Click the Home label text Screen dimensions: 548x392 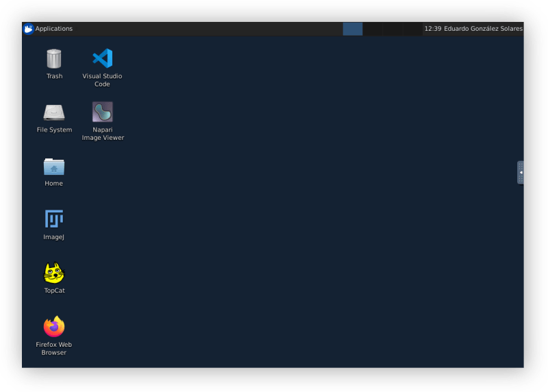(x=54, y=183)
